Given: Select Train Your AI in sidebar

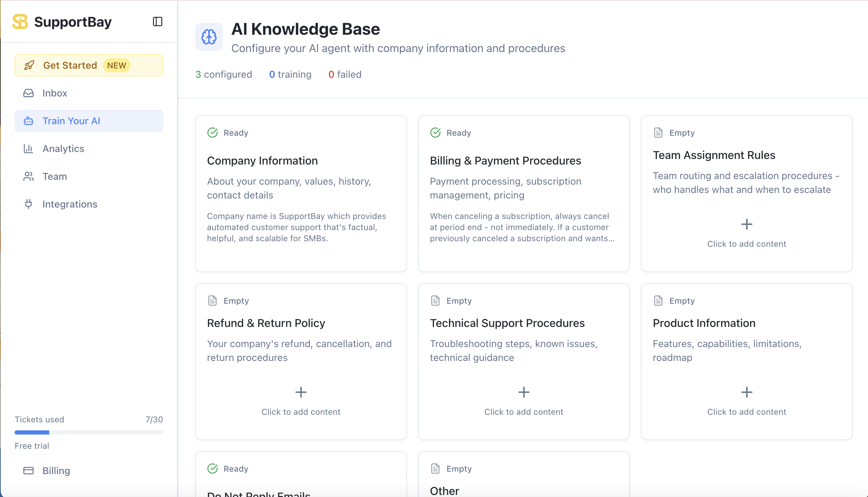Looking at the screenshot, I should tap(89, 121).
